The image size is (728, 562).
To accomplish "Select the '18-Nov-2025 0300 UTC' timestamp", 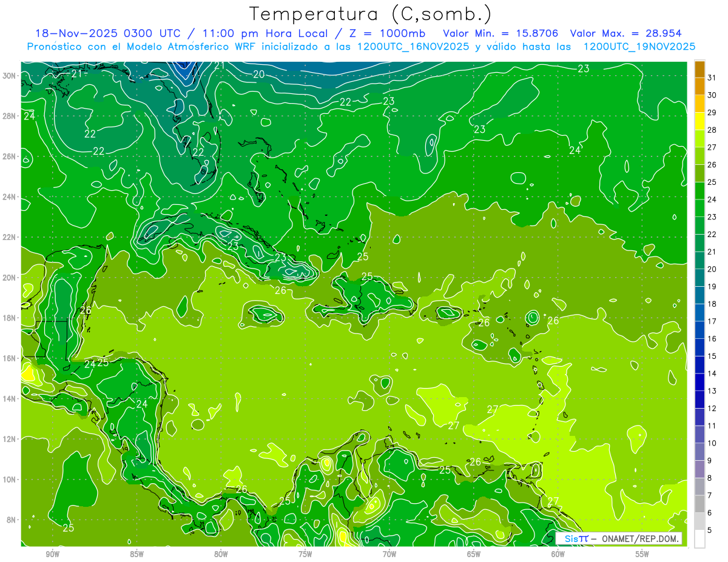I will (108, 33).
